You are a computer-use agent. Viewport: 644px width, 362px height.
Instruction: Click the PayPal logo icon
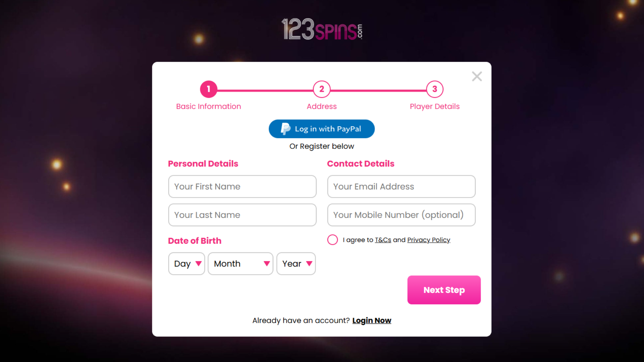[x=285, y=129]
